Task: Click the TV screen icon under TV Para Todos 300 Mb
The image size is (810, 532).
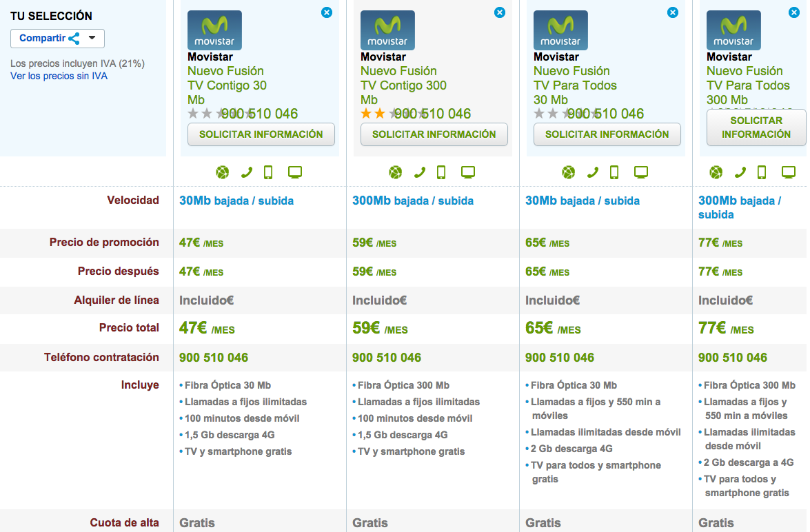Action: click(x=789, y=172)
